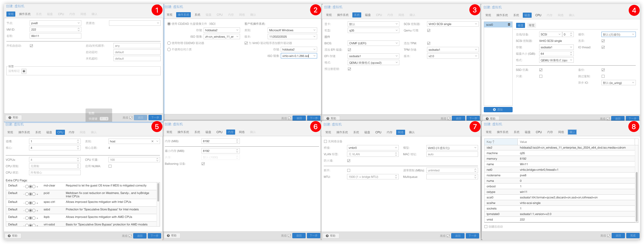The width and height of the screenshot is (644, 244).
Task: Select the CPU tab in panel 4
Action: point(538,15)
